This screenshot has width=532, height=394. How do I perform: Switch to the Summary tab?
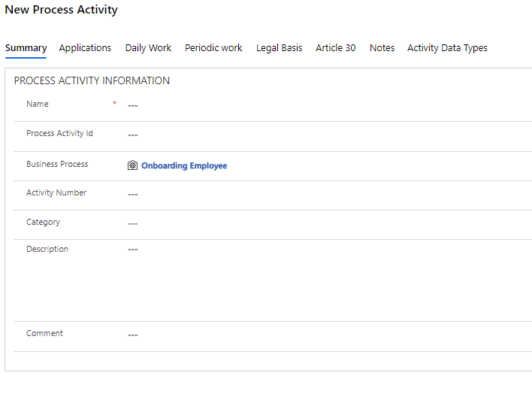[x=26, y=48]
